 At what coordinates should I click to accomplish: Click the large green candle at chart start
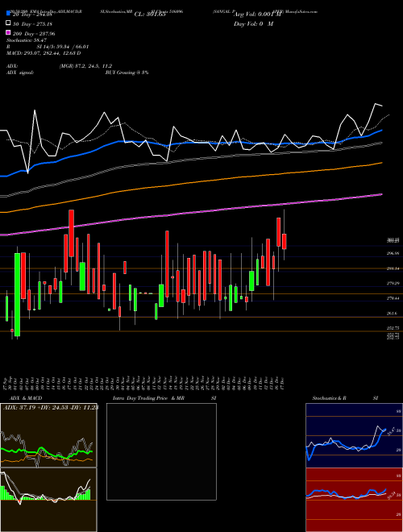click(x=17, y=294)
